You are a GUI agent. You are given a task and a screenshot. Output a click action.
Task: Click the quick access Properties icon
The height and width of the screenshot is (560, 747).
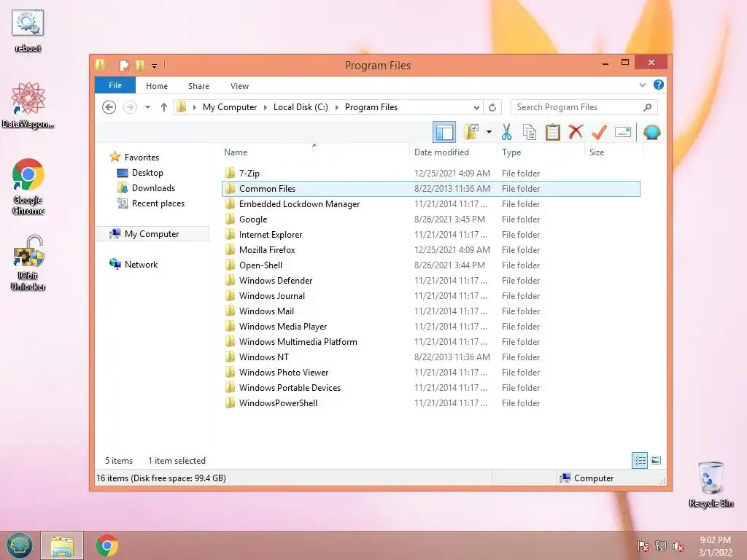coord(124,65)
